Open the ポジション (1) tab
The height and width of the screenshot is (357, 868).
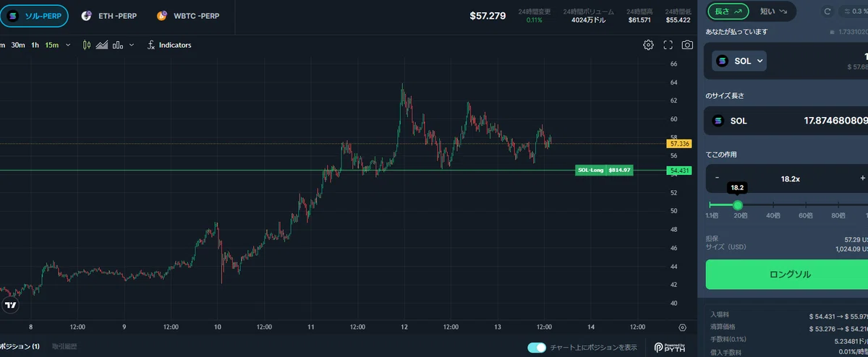point(20,347)
